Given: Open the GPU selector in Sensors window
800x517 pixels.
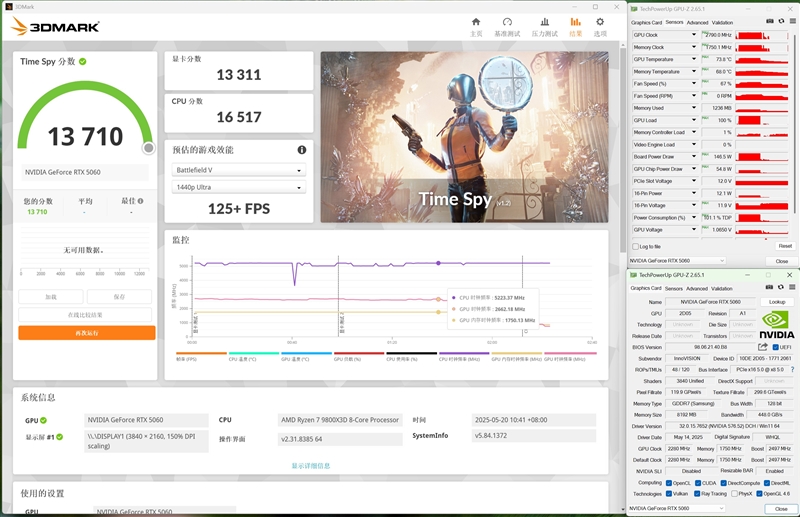Looking at the screenshot, I should [677, 260].
